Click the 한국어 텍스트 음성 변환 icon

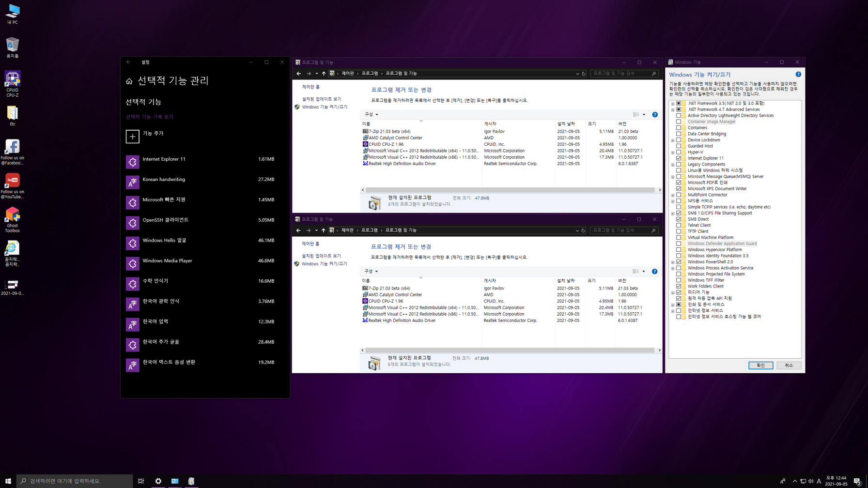(x=132, y=365)
